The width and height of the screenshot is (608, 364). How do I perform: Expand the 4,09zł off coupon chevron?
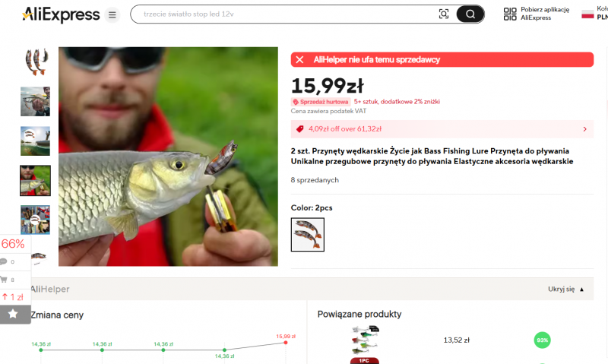(x=584, y=129)
